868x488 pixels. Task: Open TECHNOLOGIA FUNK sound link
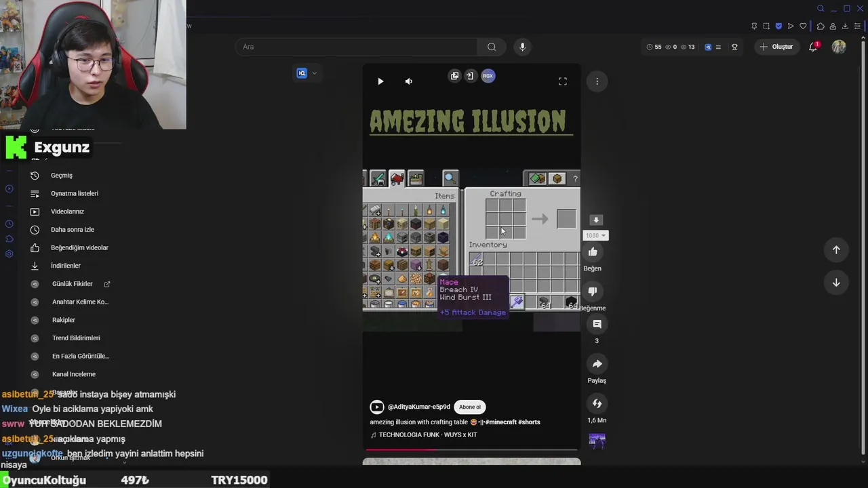point(428,434)
